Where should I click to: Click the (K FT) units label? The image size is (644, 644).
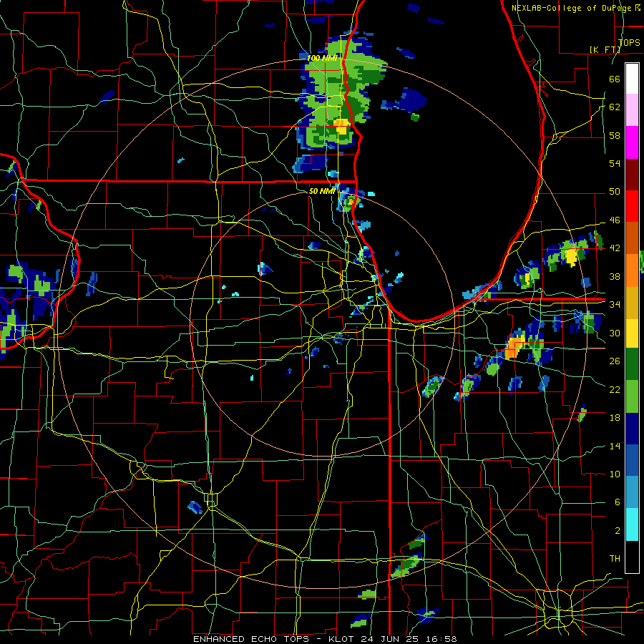[x=605, y=49]
